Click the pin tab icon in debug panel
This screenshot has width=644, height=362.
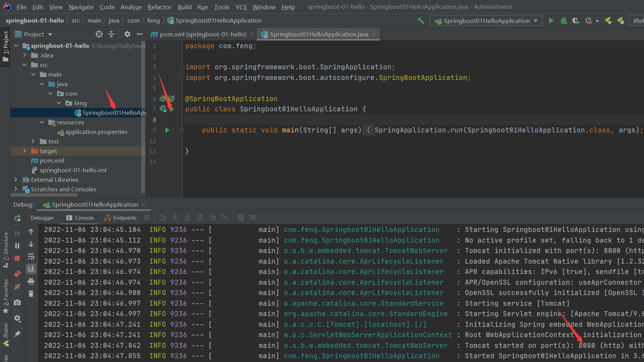(x=17, y=334)
